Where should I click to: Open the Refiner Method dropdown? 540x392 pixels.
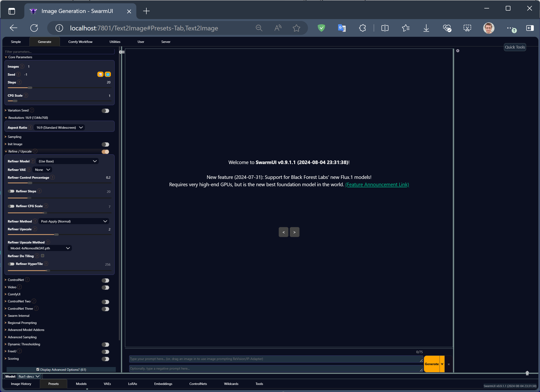click(74, 221)
